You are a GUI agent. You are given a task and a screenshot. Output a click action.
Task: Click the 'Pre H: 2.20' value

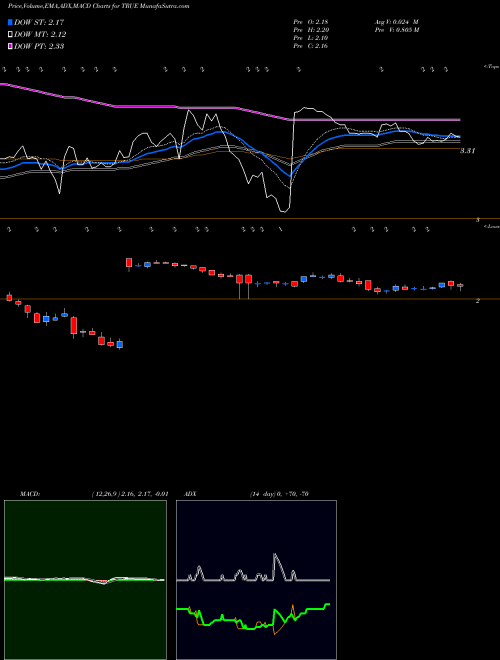311,30
